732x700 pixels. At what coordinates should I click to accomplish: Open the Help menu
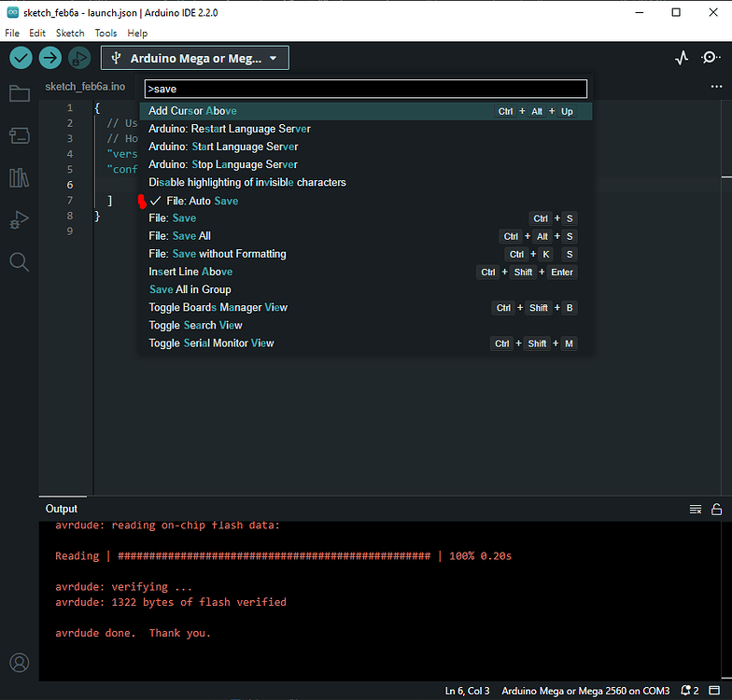pyautogui.click(x=137, y=34)
